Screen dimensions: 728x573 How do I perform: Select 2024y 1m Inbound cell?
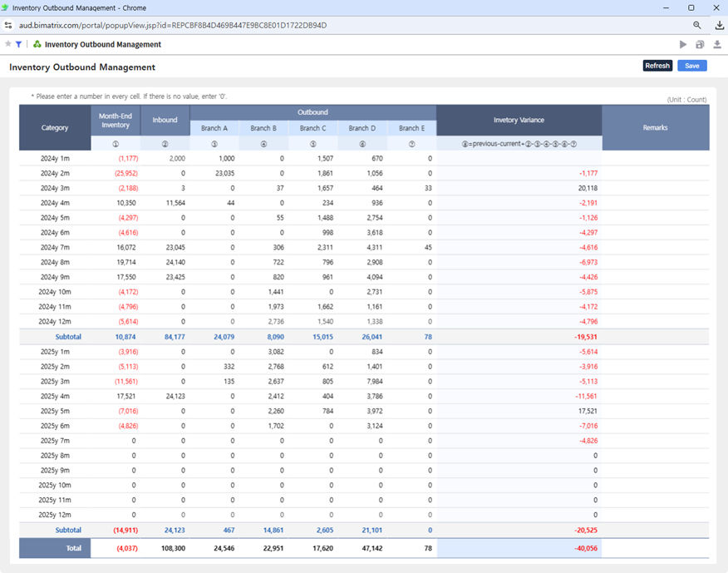pyautogui.click(x=165, y=158)
